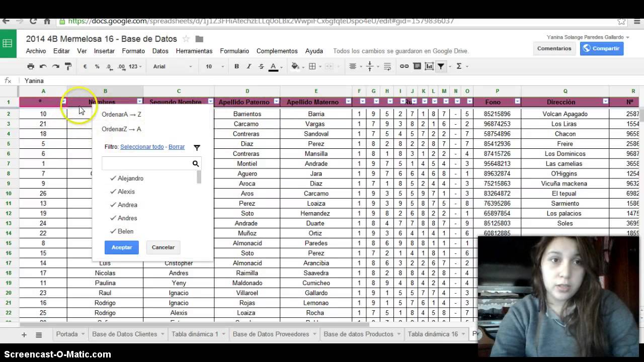Click the folder icon beside title
Viewport: 644px width, 362px height.
[199, 39]
